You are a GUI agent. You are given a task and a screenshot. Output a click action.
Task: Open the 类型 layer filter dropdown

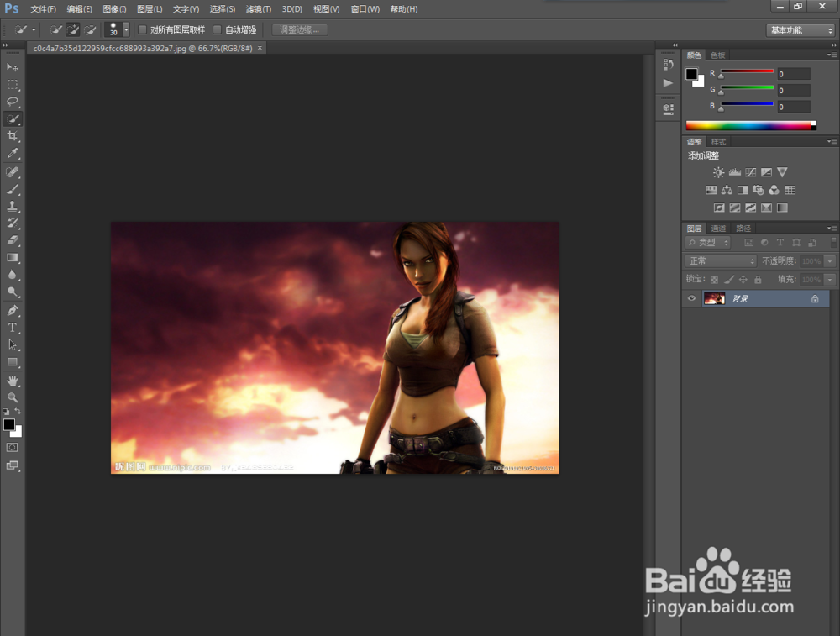tap(707, 243)
